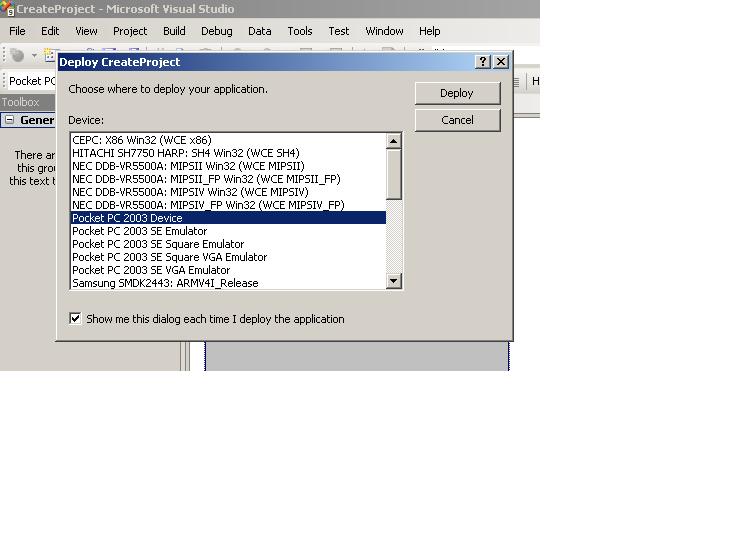Select Samsung SMDK2443: ARMV4I_Release
Screen dimensions: 742x548
(x=228, y=283)
